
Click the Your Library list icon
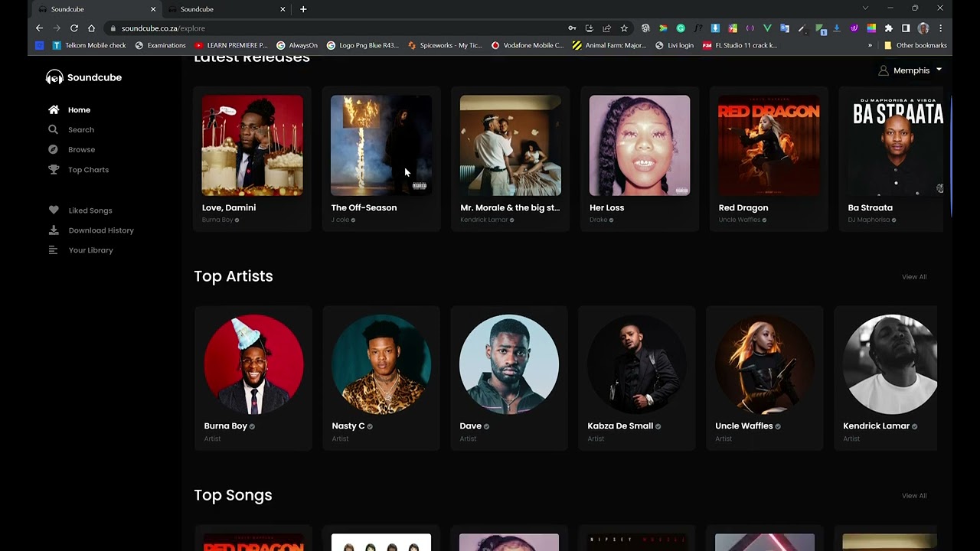(x=53, y=250)
